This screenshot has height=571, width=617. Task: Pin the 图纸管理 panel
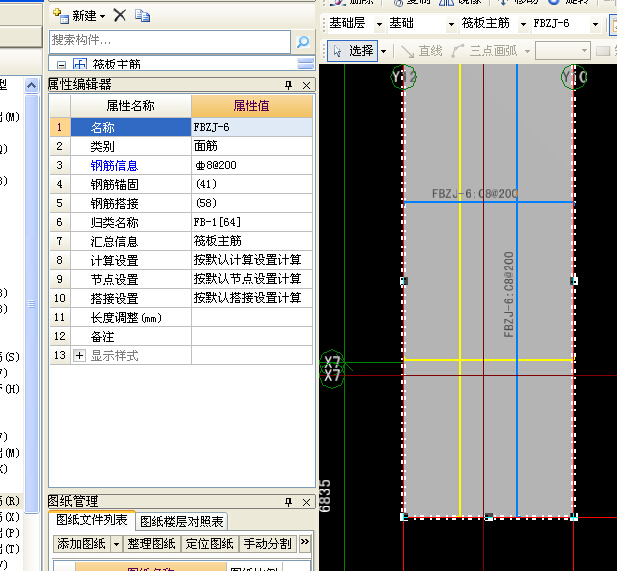pyautogui.click(x=288, y=502)
